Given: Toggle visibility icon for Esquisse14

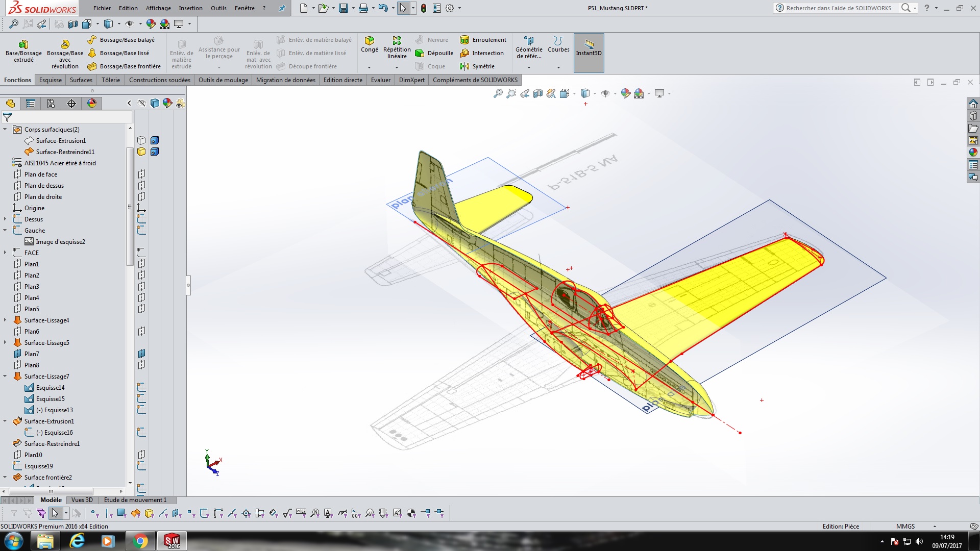Looking at the screenshot, I should tap(141, 388).
